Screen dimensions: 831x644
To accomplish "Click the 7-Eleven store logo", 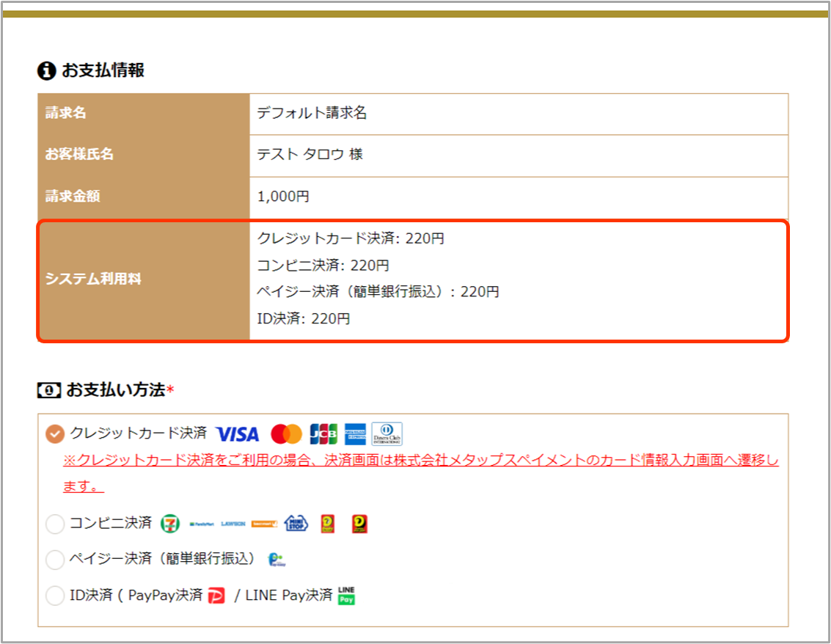I will [170, 524].
